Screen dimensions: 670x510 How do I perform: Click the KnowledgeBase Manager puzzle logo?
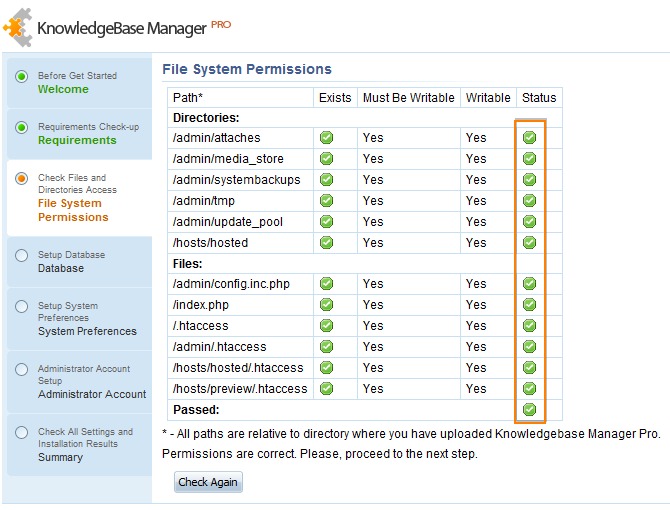pyautogui.click(x=18, y=28)
